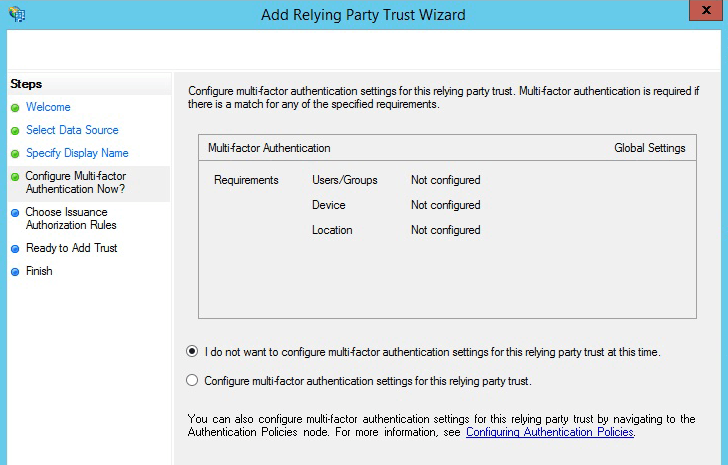The image size is (728, 465).
Task: Click the Users/Groups row label
Action: coord(344,180)
